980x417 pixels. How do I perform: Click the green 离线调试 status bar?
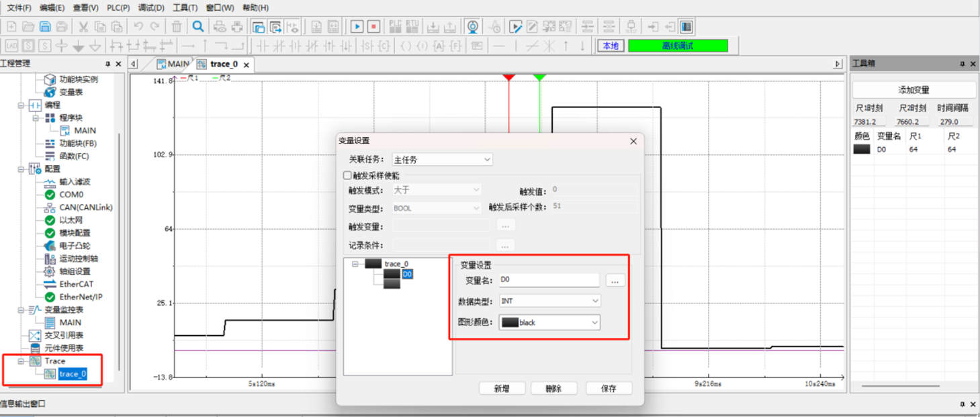678,46
